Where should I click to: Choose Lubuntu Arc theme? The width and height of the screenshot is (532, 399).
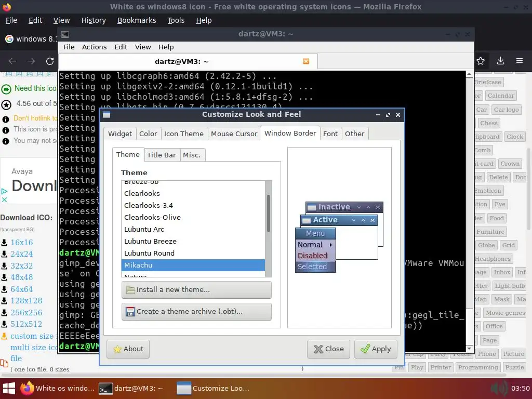[x=193, y=229]
